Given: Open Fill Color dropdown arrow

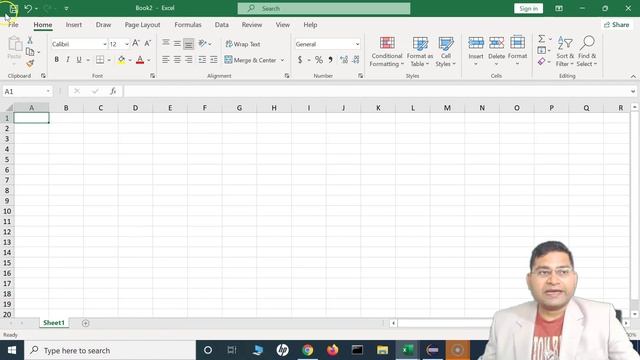Looking at the screenshot, I should [x=130, y=60].
